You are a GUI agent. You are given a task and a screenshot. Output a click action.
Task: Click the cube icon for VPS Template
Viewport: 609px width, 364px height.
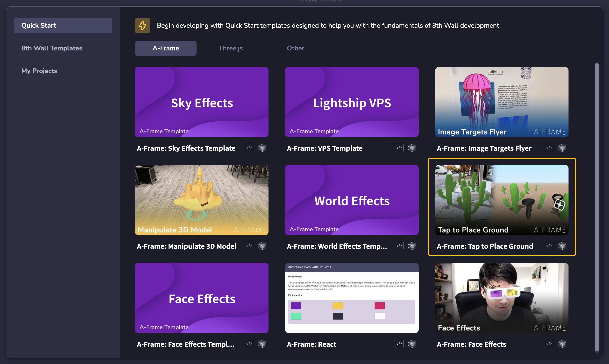412,148
